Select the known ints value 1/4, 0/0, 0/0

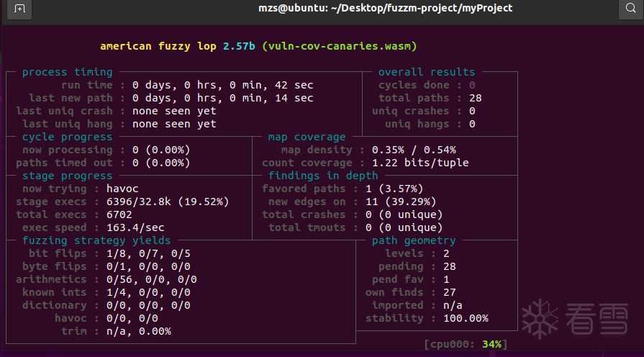pyautogui.click(x=148, y=292)
